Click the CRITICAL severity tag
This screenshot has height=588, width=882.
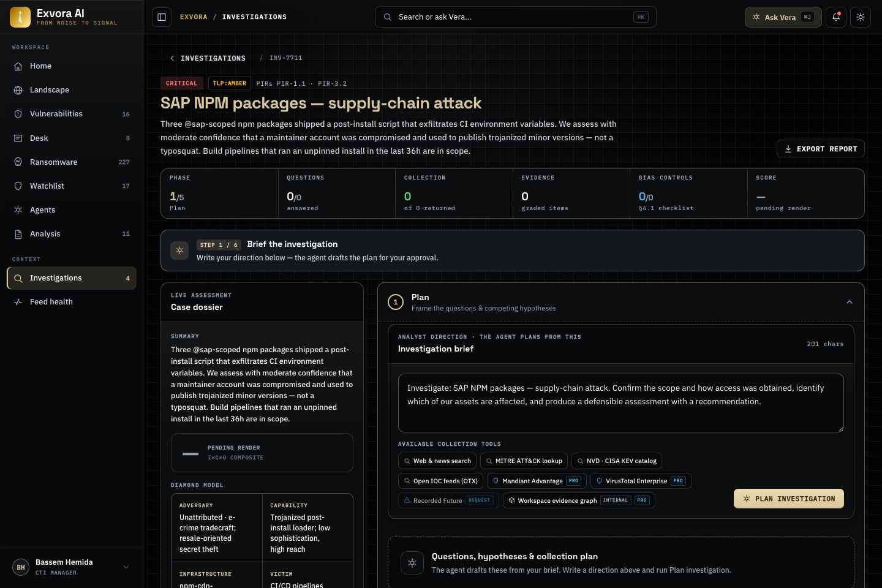click(x=182, y=83)
